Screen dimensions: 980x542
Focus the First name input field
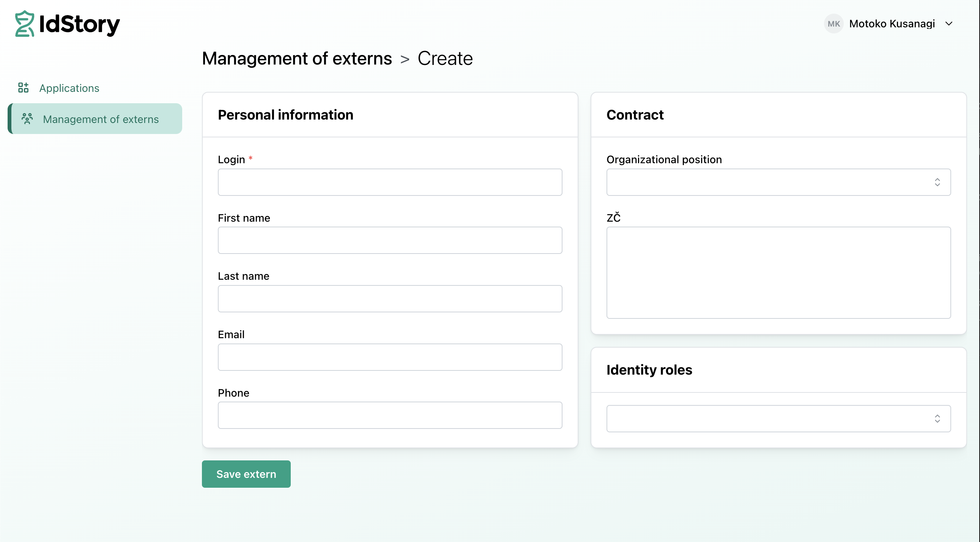click(390, 240)
